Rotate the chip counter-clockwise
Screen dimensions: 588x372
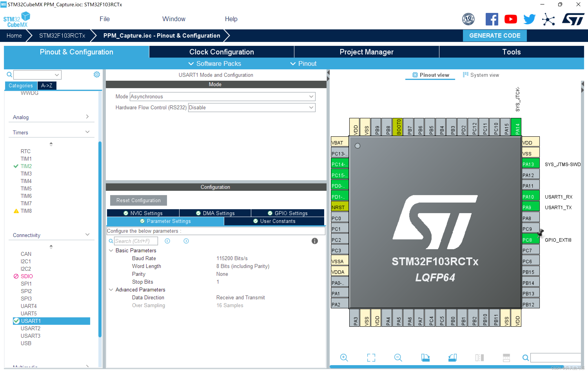(452, 358)
